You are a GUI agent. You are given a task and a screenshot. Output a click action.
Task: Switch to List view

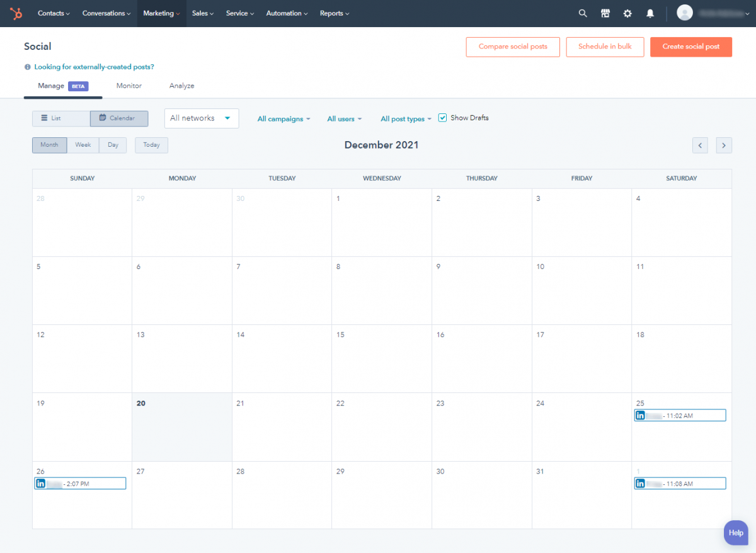60,118
